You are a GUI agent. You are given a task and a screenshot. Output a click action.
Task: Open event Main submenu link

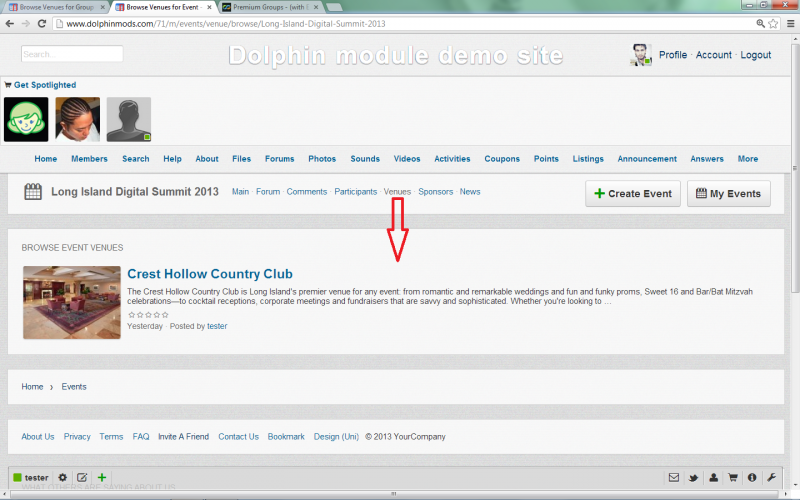coord(240,192)
